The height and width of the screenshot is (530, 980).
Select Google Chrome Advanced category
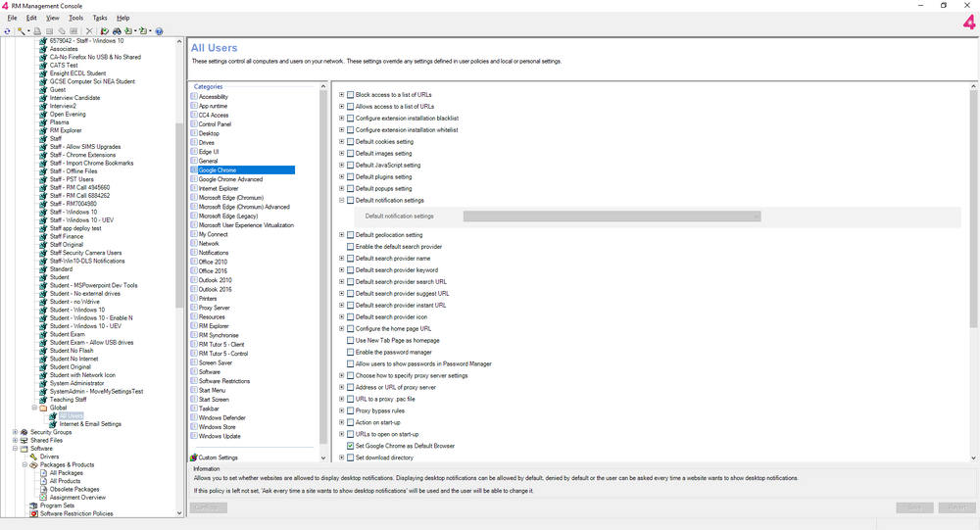(230, 179)
